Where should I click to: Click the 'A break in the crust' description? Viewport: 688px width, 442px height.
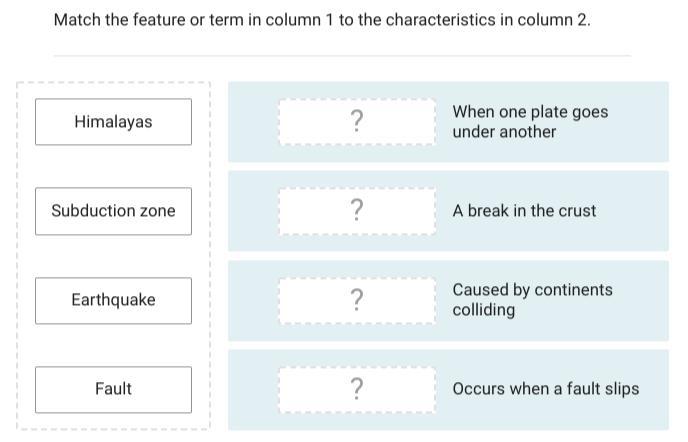click(x=524, y=211)
